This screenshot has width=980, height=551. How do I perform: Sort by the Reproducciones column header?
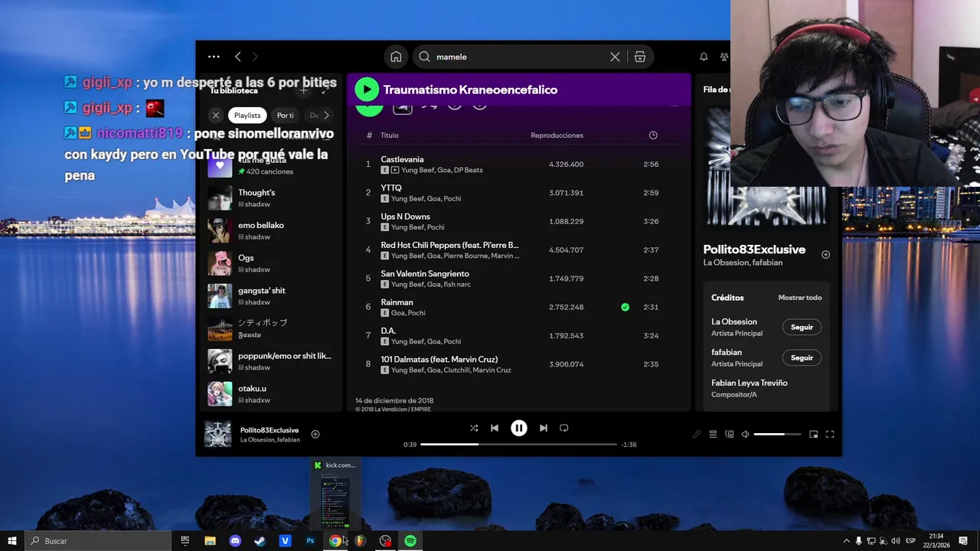[x=557, y=135]
